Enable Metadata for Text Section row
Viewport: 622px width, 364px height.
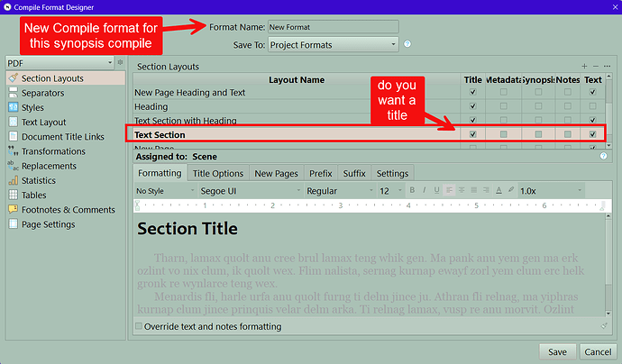[x=503, y=134]
